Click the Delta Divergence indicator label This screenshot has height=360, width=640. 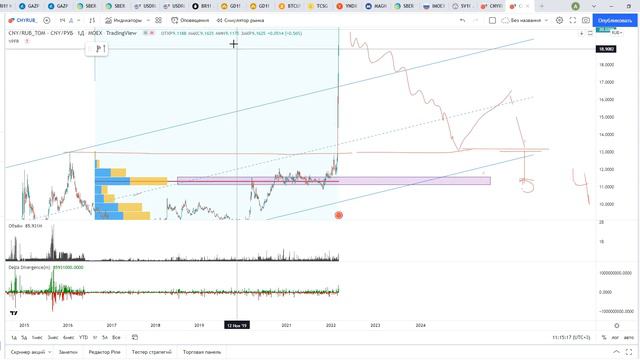pyautogui.click(x=29, y=267)
